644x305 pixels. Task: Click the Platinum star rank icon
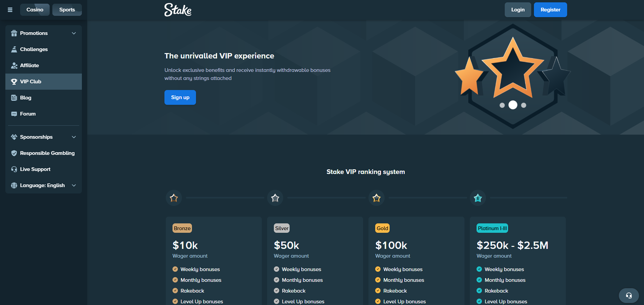pyautogui.click(x=478, y=198)
